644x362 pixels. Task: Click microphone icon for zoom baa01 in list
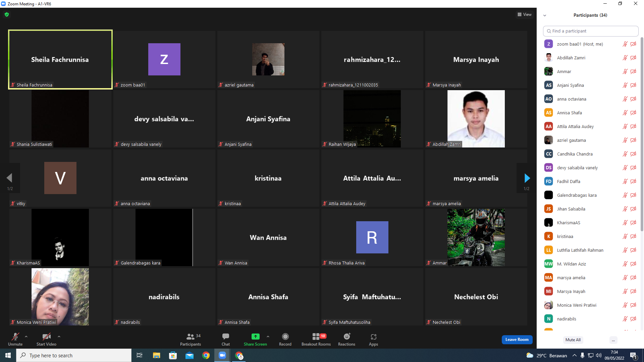[x=625, y=44]
